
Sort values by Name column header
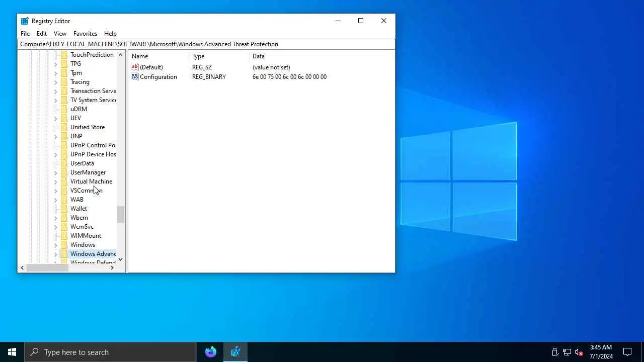pyautogui.click(x=159, y=56)
